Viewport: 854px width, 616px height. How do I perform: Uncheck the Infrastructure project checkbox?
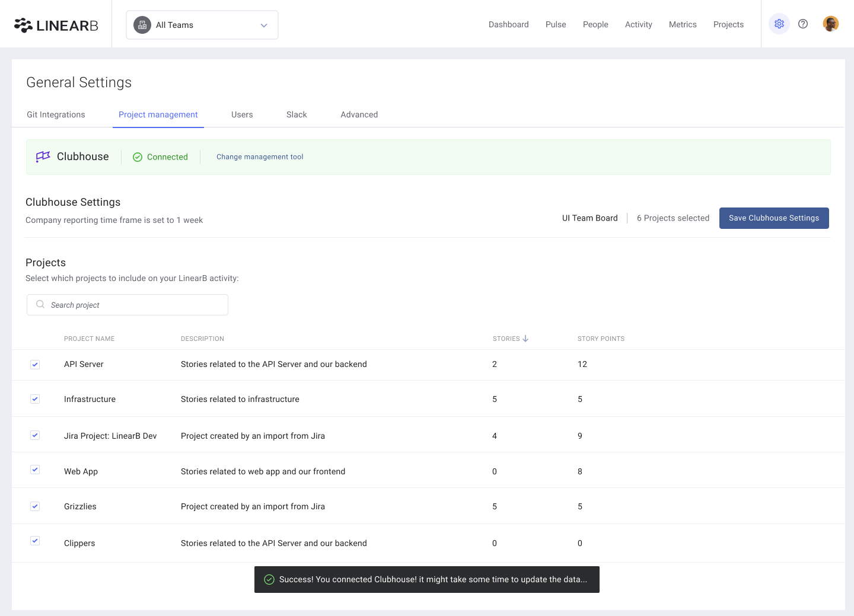[x=35, y=399]
